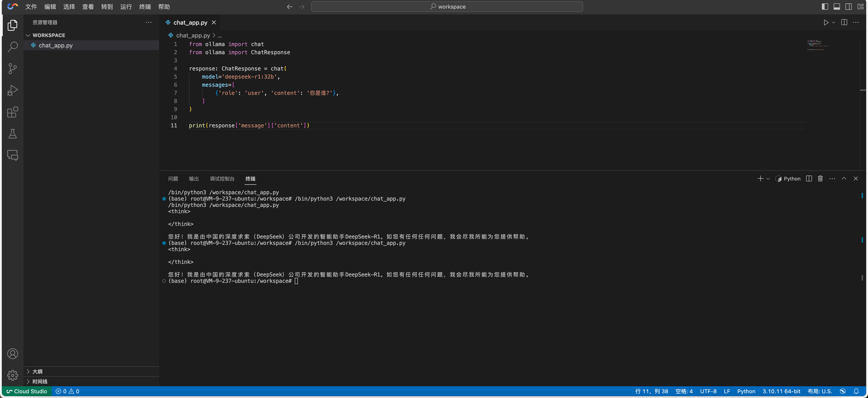Toggle the bottom panel visibility
This screenshot has width=868, height=398.
(837, 6)
